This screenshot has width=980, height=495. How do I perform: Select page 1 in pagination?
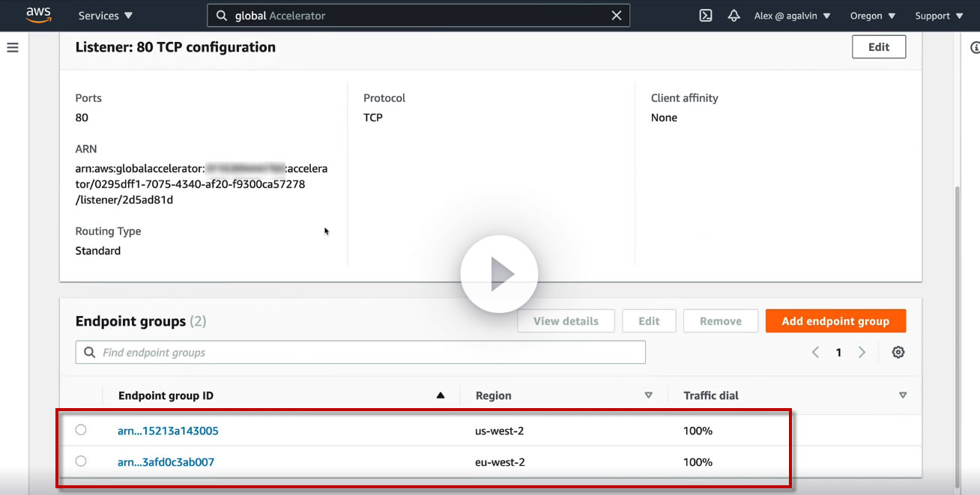(838, 353)
